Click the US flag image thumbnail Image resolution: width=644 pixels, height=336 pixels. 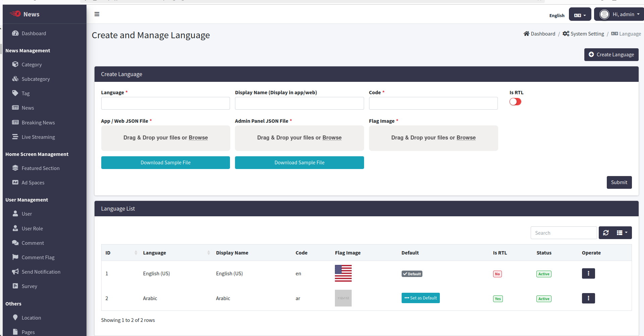[x=343, y=273]
